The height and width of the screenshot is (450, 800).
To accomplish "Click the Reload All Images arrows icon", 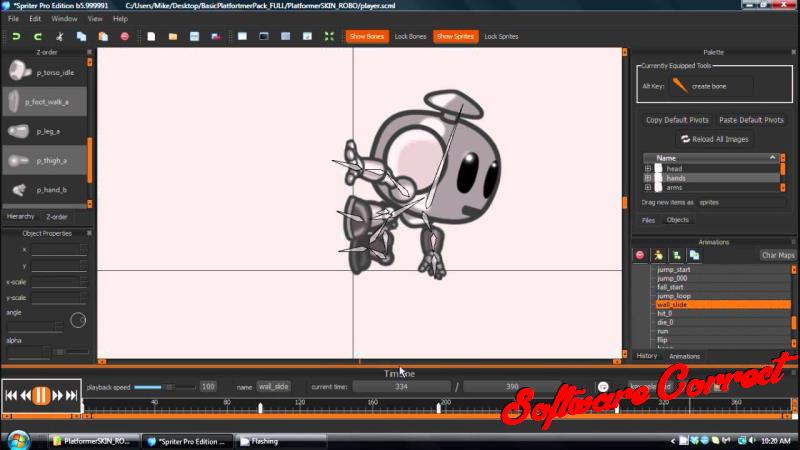I will (685, 139).
